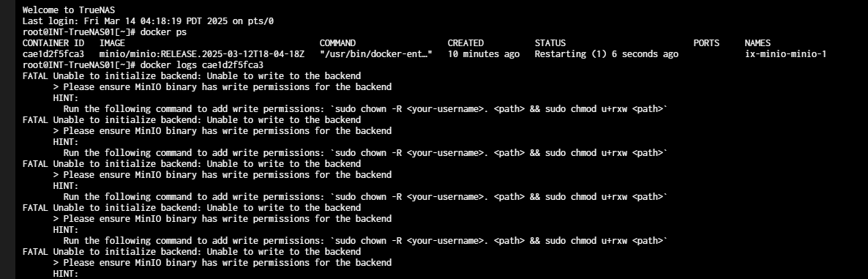Click the CREATED column header
This screenshot has height=279, width=868.
pos(465,42)
